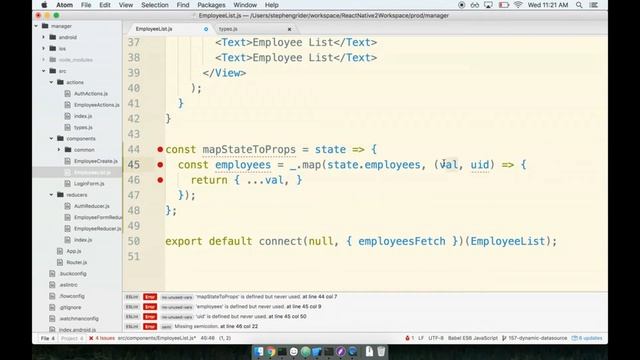Open AuthActions.js in tree
The height and width of the screenshot is (360, 640).
[x=91, y=93]
